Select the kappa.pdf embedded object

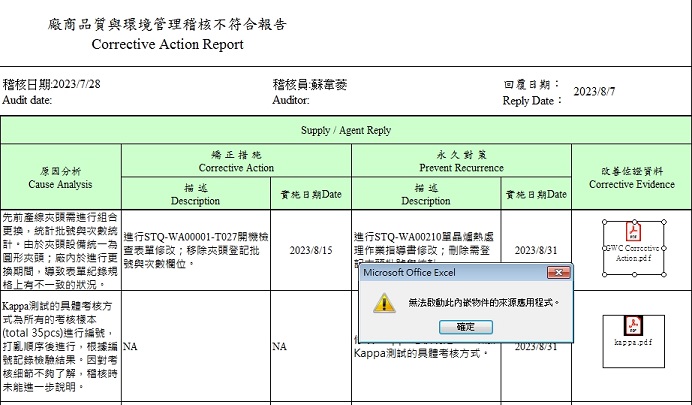coord(633,341)
